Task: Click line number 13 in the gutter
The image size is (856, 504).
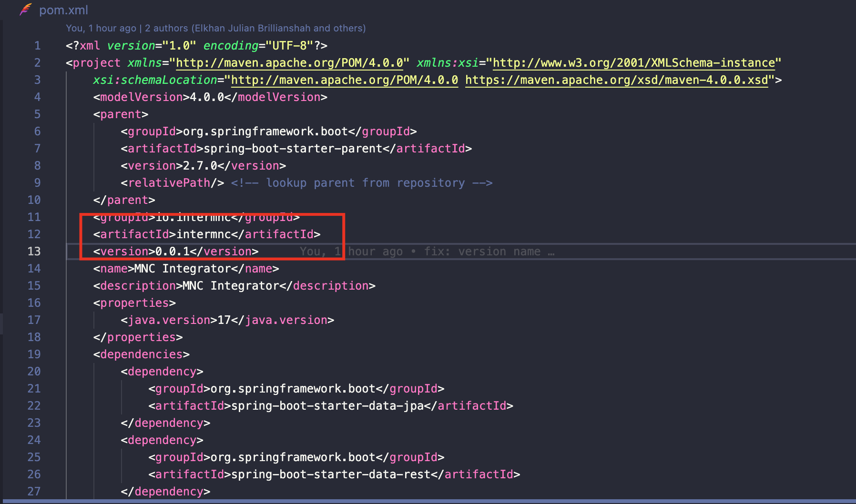Action: (34, 252)
